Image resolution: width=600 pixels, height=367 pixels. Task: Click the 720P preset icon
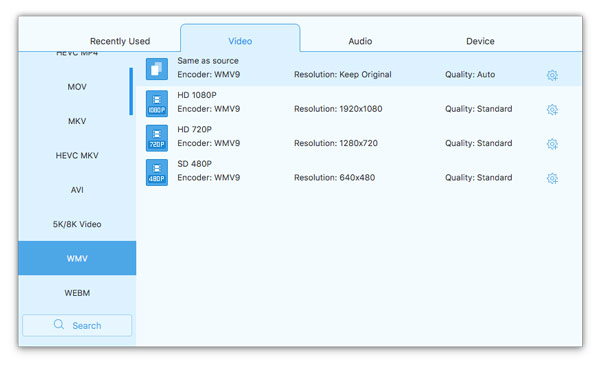click(157, 138)
